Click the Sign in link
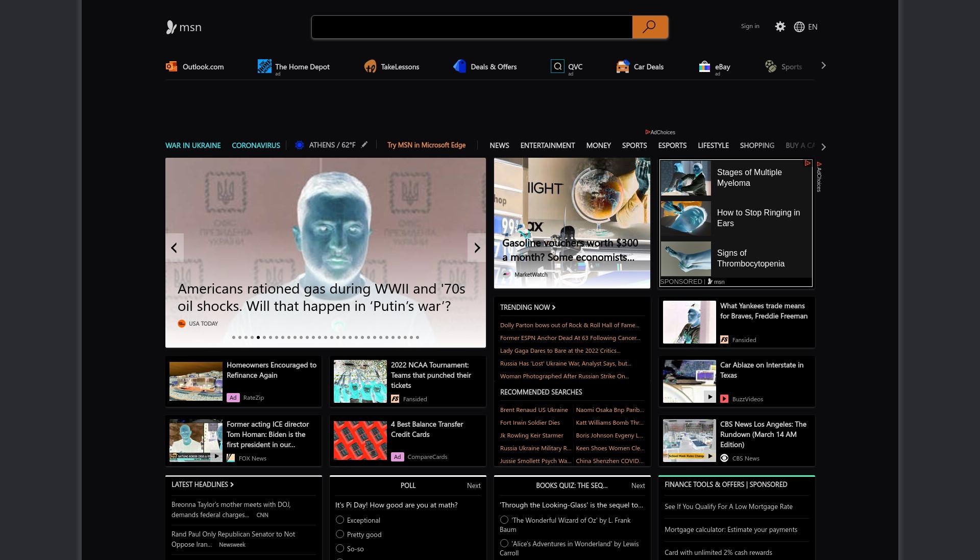This screenshot has height=560, width=980. click(x=750, y=26)
